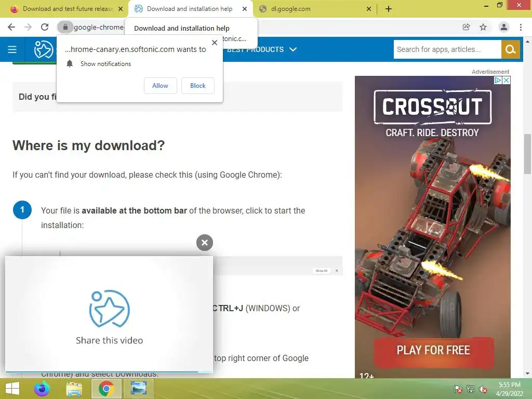The width and height of the screenshot is (532, 399).
Task: Open the picture viewer taskbar icon
Action: point(139,388)
